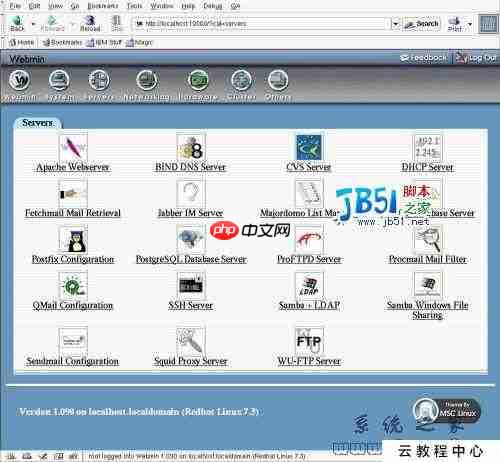
Task: Open the SSH Server text link
Action: pyautogui.click(x=190, y=305)
